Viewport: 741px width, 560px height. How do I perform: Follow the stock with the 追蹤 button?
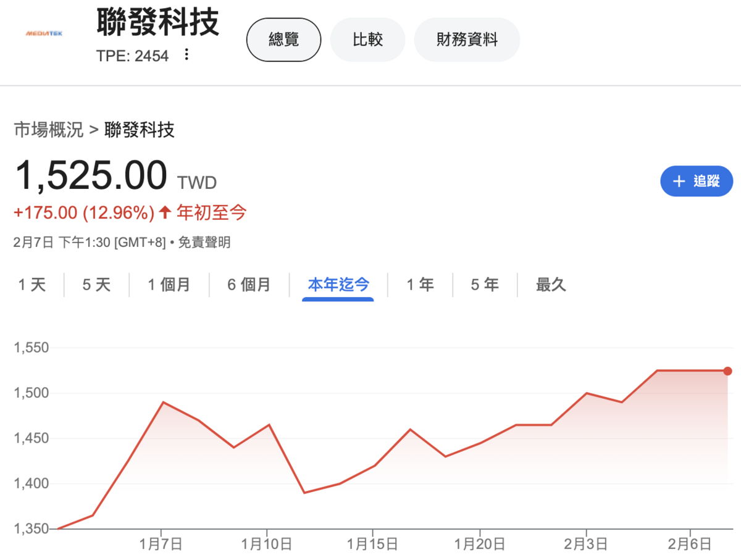click(697, 182)
